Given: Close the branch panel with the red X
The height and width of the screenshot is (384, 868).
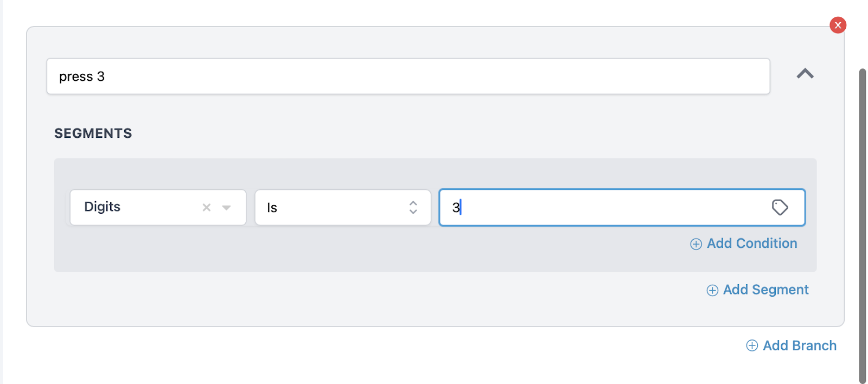Looking at the screenshot, I should coord(838,25).
